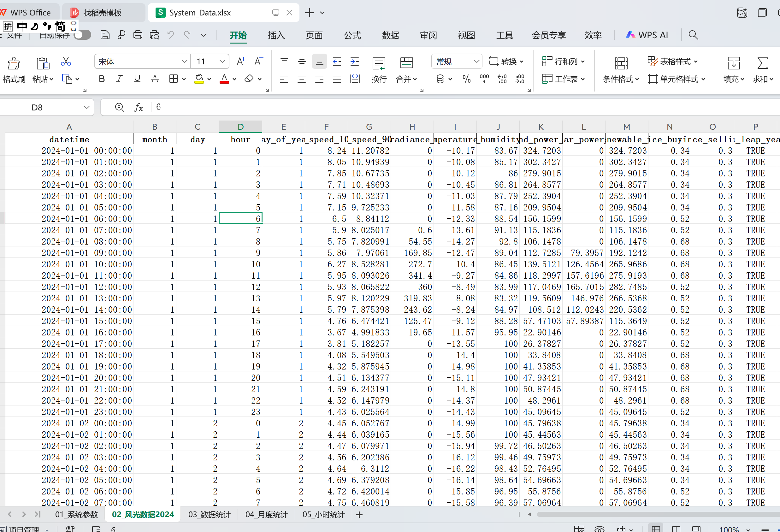Switch to the 插入 ribbon tab
780x532 pixels.
[x=276, y=35]
